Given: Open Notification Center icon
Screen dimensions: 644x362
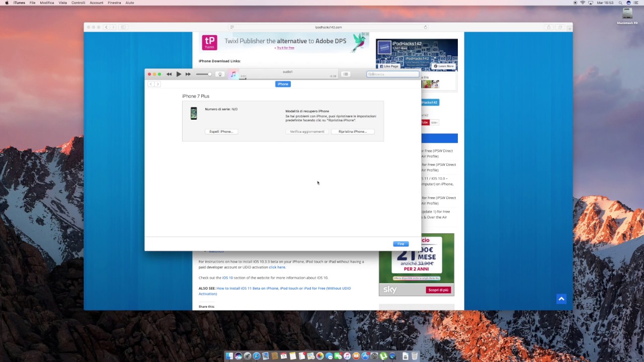Looking at the screenshot, I should [x=636, y=3].
